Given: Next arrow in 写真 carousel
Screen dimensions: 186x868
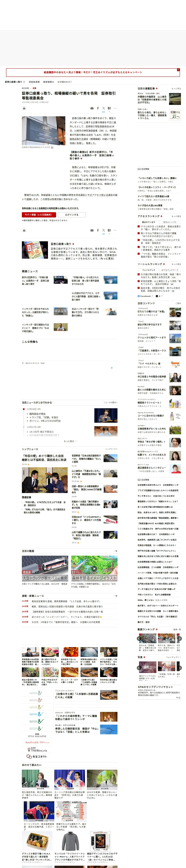Looking at the screenshot, I should [x=180, y=667].
